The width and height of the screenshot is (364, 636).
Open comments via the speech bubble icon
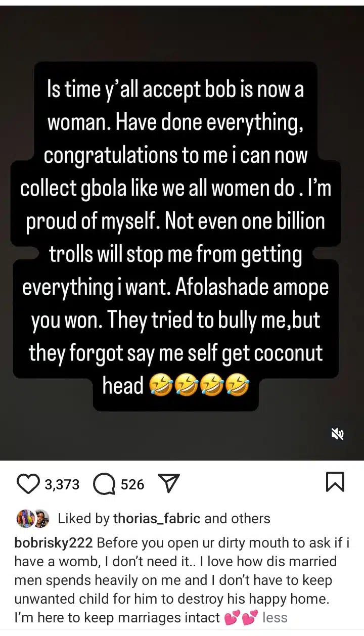click(x=104, y=484)
